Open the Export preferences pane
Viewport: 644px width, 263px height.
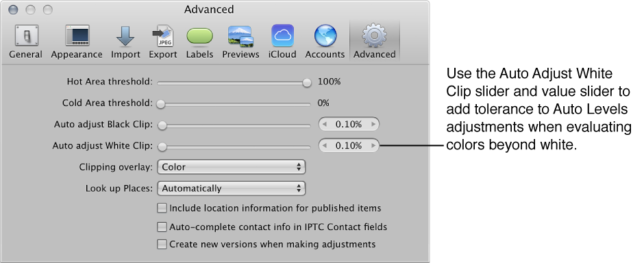coord(162,42)
